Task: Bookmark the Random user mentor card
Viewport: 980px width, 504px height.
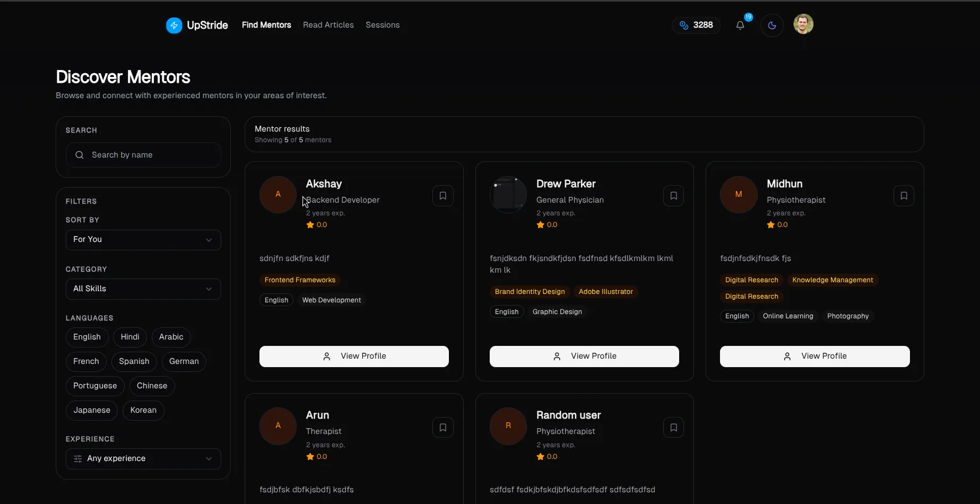Action: (673, 427)
